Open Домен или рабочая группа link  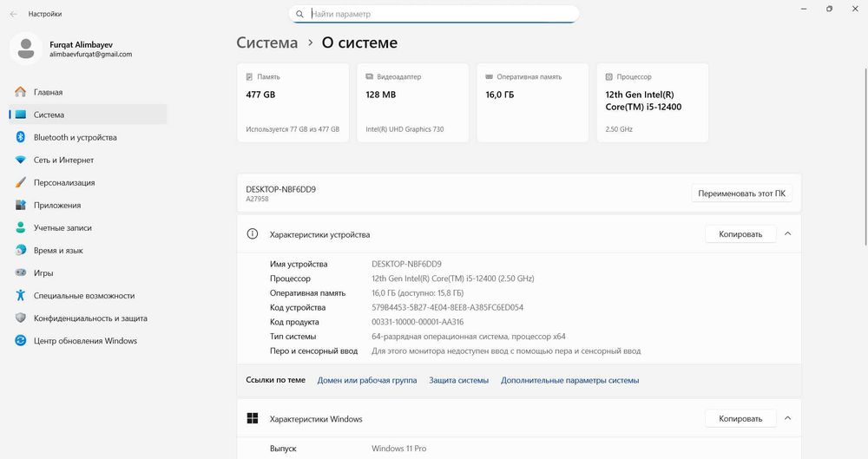(x=367, y=380)
